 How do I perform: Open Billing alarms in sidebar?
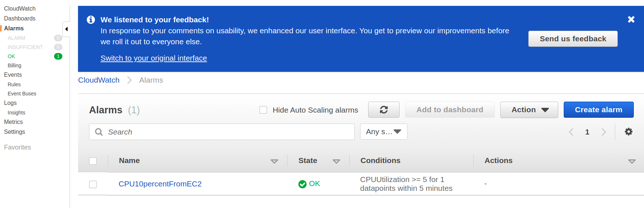click(15, 65)
